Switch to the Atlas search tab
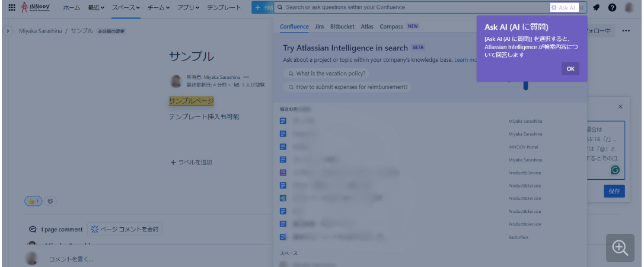Screen dimensions: 644x267 [367, 27]
